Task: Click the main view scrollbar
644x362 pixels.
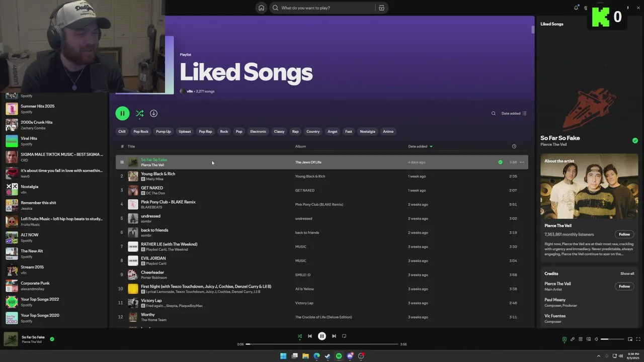Action: tap(533, 30)
